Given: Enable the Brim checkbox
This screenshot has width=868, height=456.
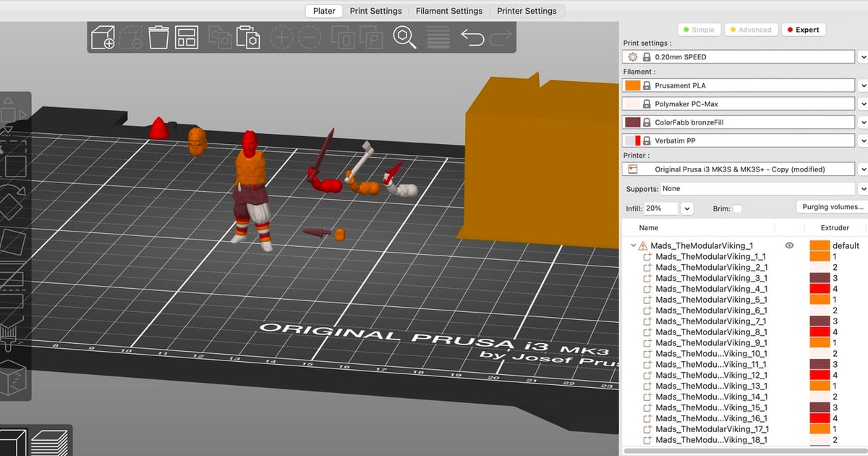Looking at the screenshot, I should 737,208.
